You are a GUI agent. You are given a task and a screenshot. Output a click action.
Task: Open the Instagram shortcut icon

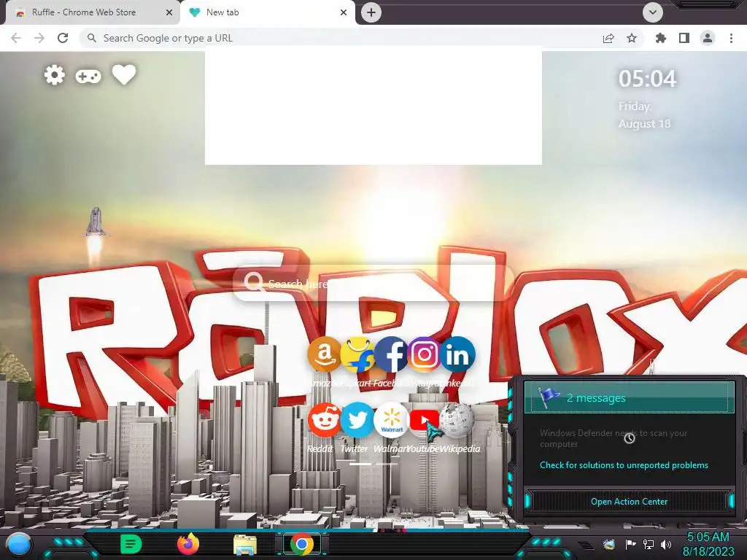pos(424,354)
